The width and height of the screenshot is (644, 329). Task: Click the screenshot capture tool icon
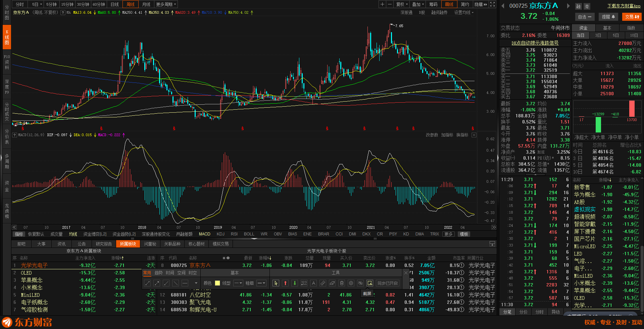click(x=370, y=283)
